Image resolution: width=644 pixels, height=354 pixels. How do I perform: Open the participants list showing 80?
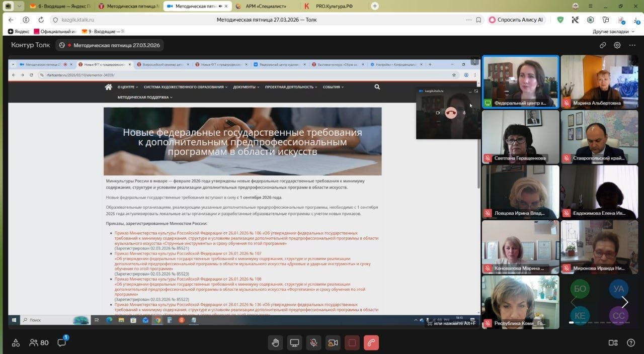(39, 343)
